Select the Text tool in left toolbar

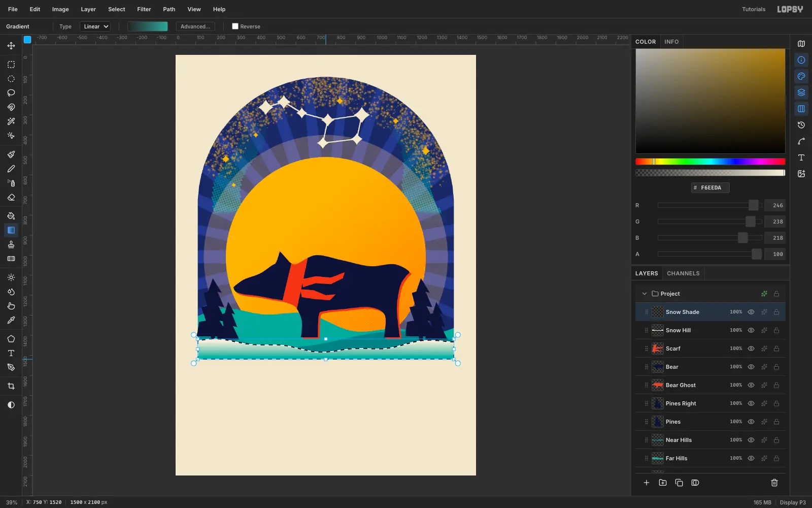pos(11,353)
